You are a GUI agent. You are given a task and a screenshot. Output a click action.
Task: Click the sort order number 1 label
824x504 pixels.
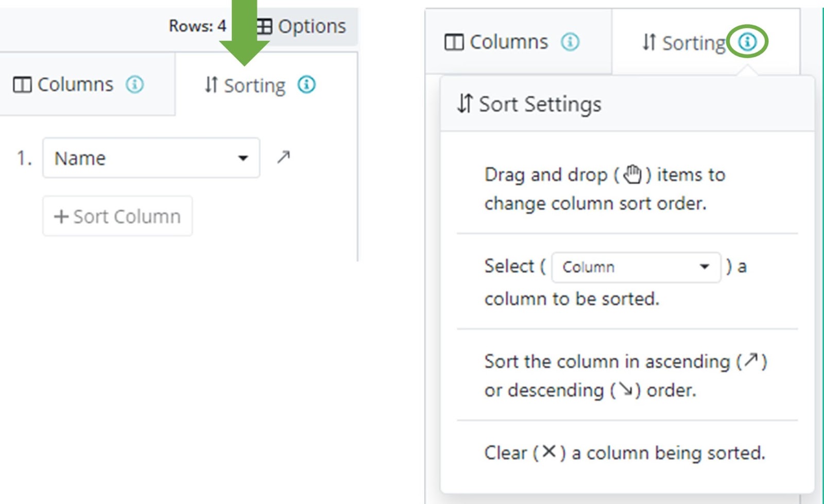(24, 158)
